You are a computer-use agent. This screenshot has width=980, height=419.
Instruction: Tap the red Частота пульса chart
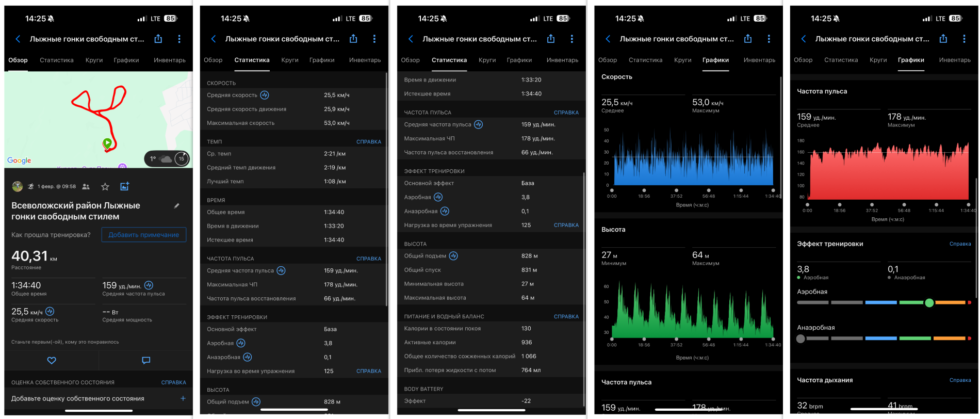click(887, 170)
